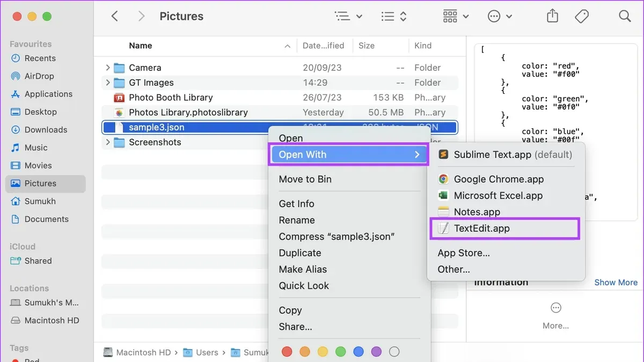
Task: Expand the Camera folder
Action: [x=108, y=68]
